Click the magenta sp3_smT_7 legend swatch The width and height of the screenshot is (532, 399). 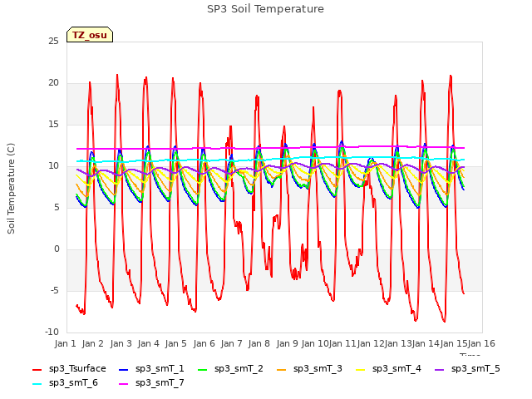coord(124,384)
